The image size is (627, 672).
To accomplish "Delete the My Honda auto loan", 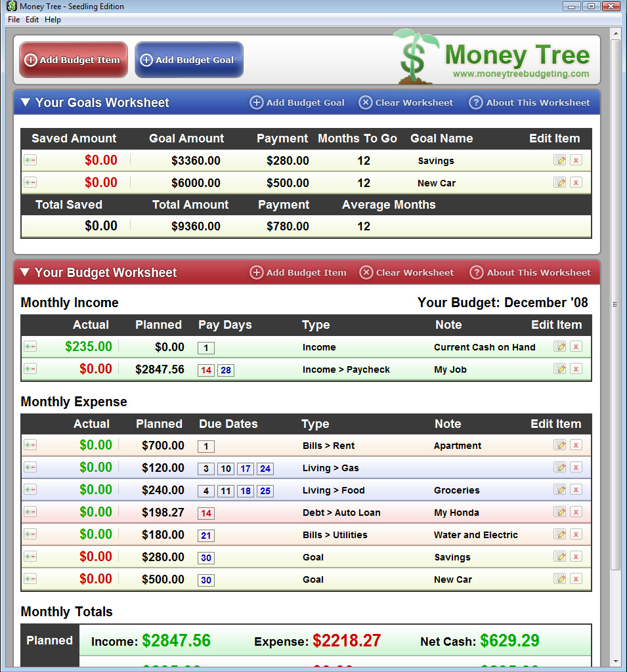I will (576, 512).
